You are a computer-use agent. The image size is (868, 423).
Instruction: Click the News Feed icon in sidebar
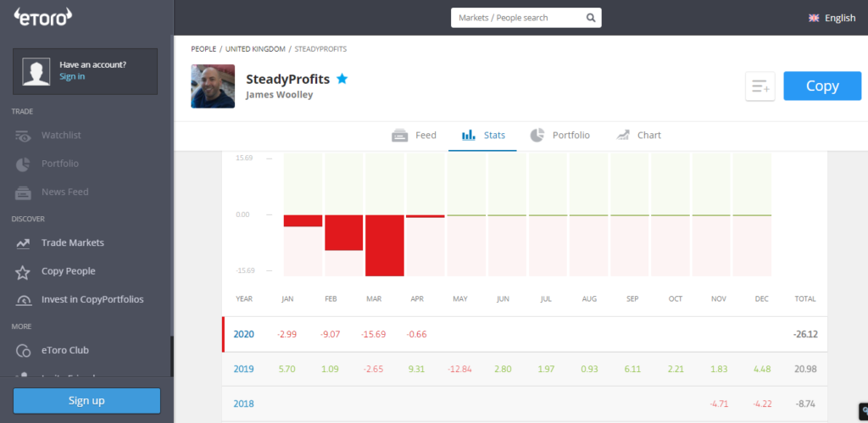pyautogui.click(x=23, y=192)
